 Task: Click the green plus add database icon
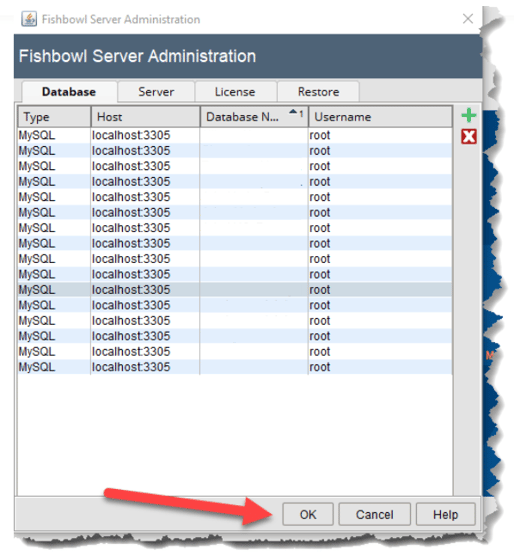tap(469, 116)
